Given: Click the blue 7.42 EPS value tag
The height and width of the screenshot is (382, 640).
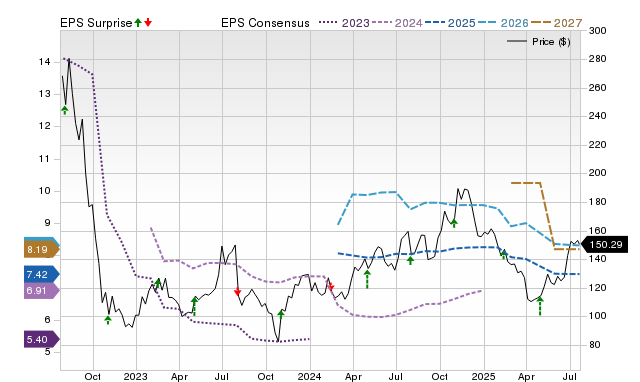Looking at the screenshot, I should [x=42, y=274].
